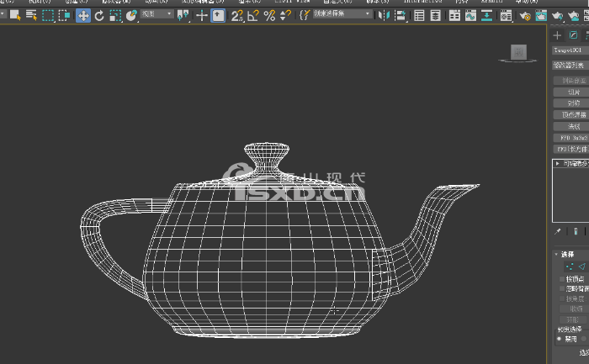Click the Render in Cloud teapot icon
The height and width of the screenshot is (364, 589).
(x=573, y=15)
